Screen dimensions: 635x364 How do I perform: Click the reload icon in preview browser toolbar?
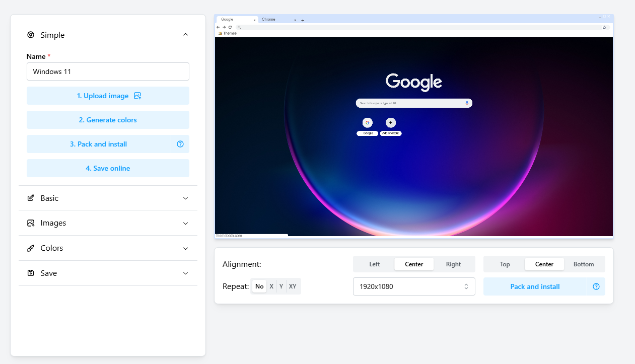pos(230,27)
